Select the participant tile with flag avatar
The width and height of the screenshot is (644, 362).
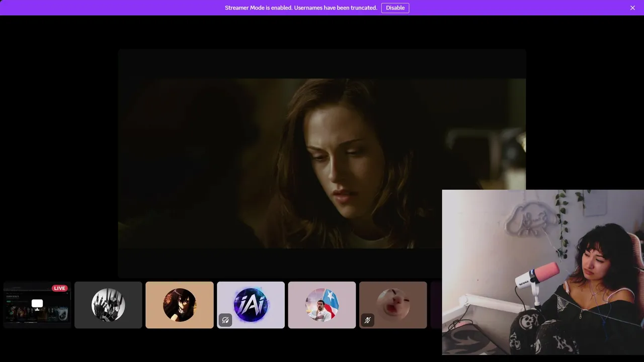click(322, 305)
